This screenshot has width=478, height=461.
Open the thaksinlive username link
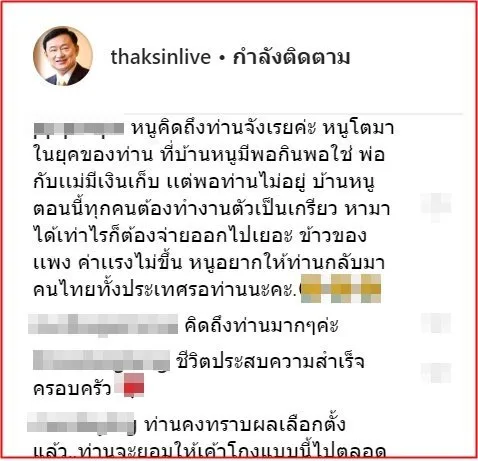(161, 57)
